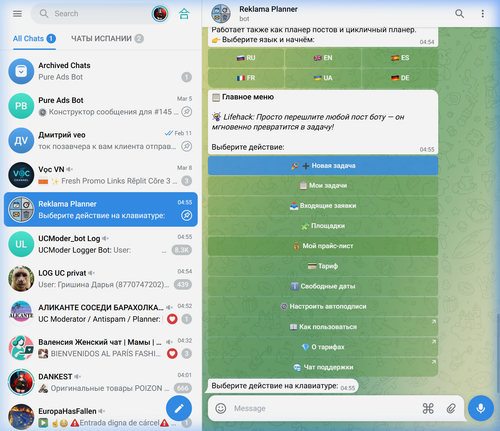Open АЛИКАНТЕ СОСЕДИ БАРАХОЛКА chat

(101, 313)
